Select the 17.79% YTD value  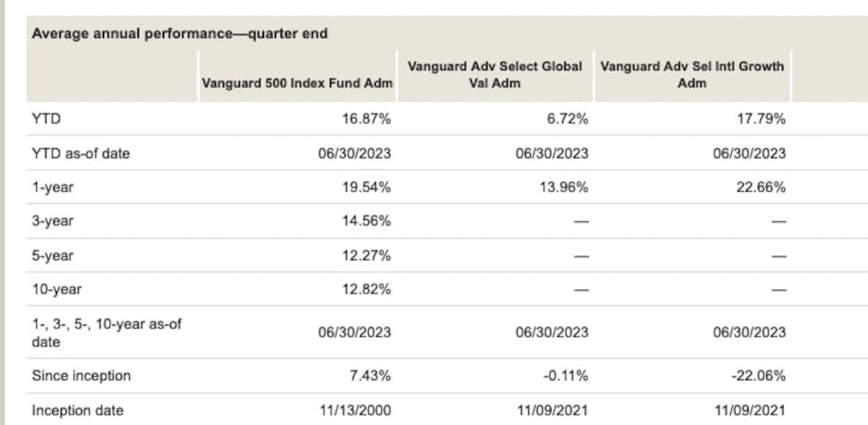[761, 119]
